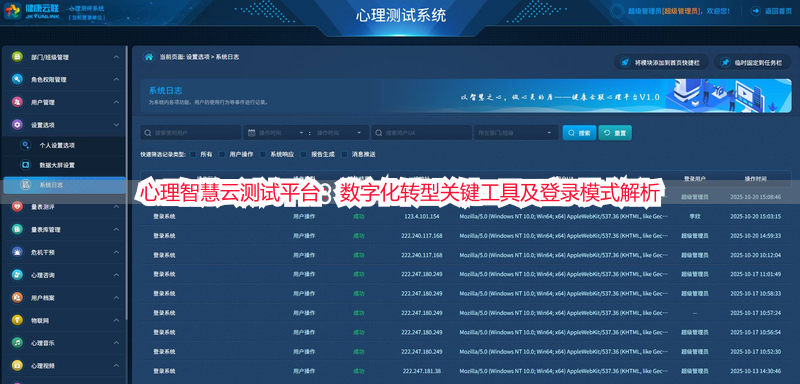
Task: Click login user 李欣 cell
Action: (694, 216)
